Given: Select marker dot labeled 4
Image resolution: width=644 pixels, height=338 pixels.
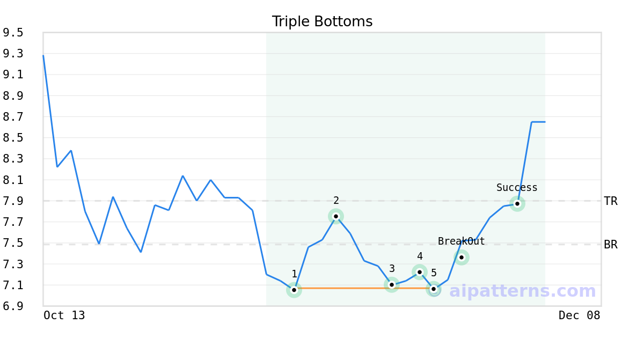Looking at the screenshot, I should (x=420, y=272).
